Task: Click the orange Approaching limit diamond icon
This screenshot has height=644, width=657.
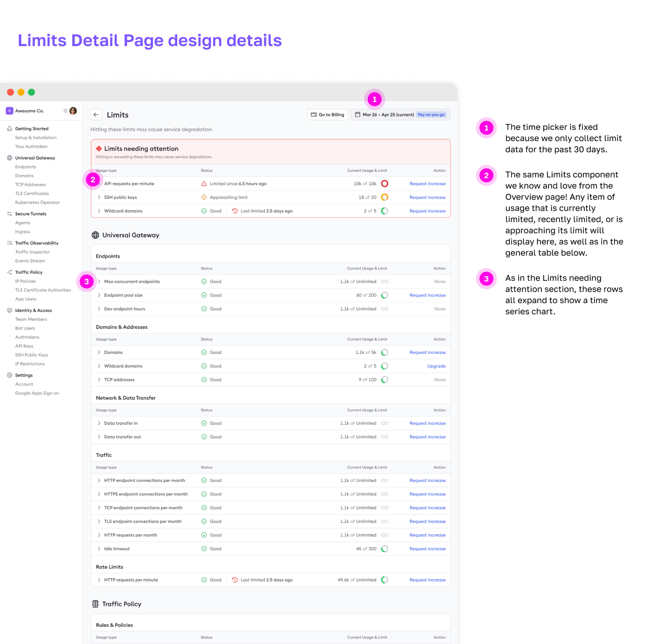Action: (204, 197)
